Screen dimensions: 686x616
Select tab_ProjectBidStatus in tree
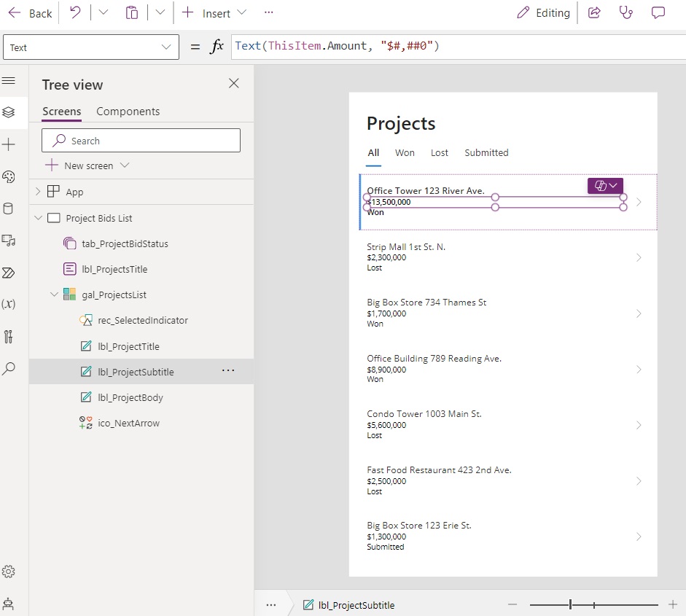pos(125,243)
